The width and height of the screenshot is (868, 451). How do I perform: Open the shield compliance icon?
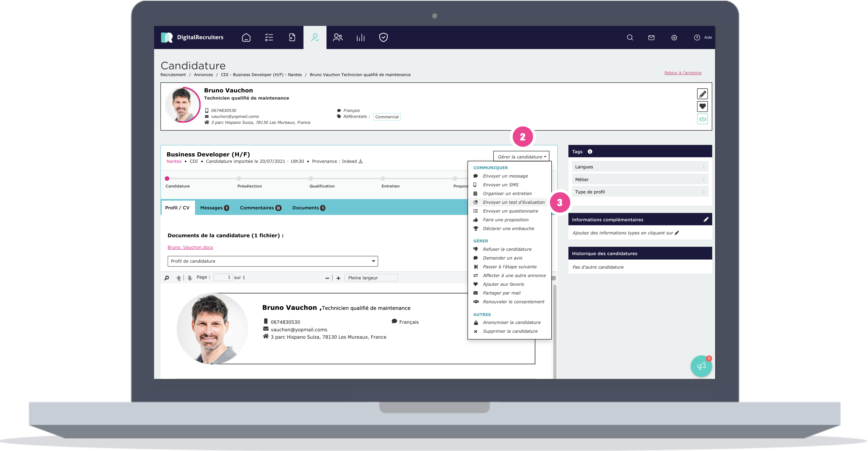pyautogui.click(x=383, y=37)
